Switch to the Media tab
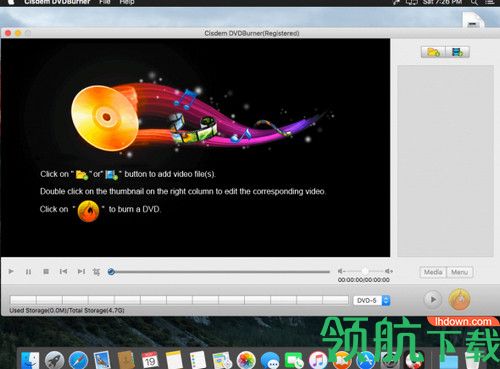 pyautogui.click(x=433, y=272)
